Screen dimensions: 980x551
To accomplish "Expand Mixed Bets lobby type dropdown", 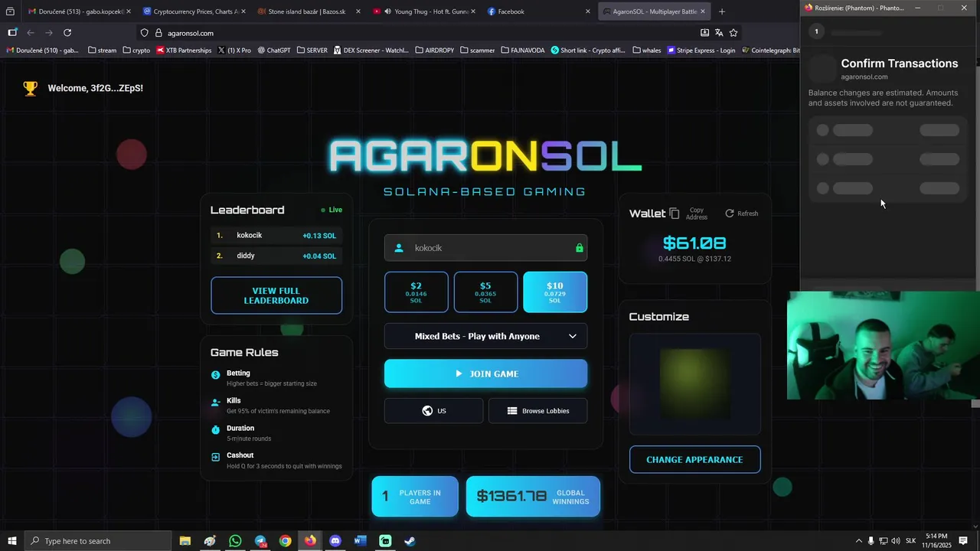I will pos(485,336).
